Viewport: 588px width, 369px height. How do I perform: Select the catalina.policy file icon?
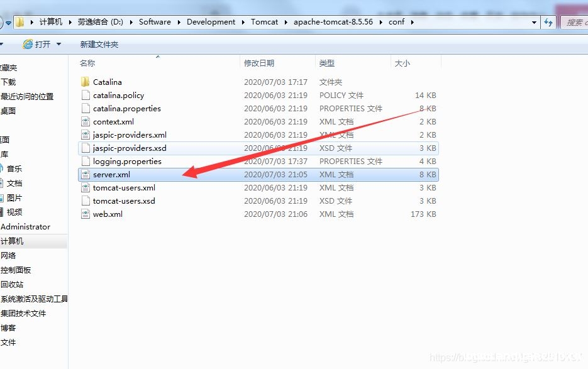click(x=86, y=96)
